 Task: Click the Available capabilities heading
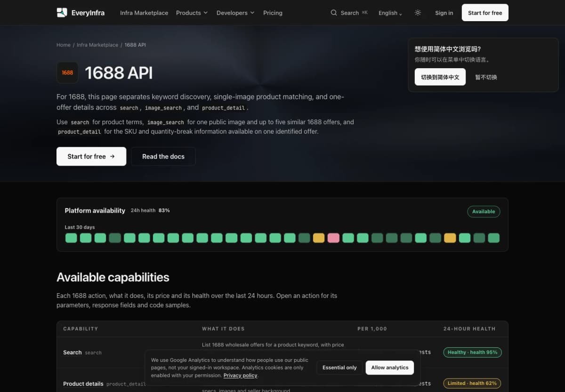click(x=113, y=277)
